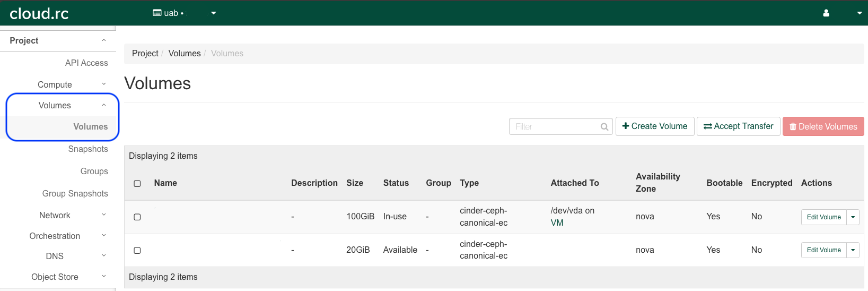868x291 pixels.
Task: Toggle the select-all volumes checkbox
Action: [137, 183]
